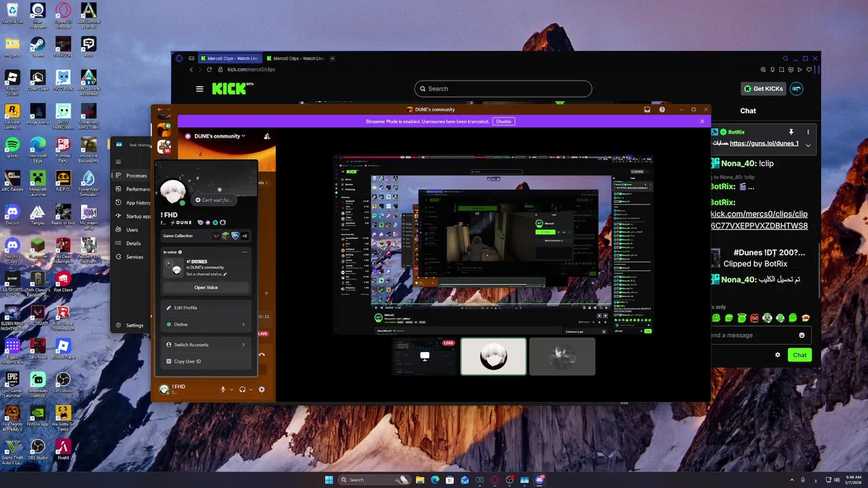Select the LIVE screen share thumbnail
Screen dimensions: 868x488
425,357
